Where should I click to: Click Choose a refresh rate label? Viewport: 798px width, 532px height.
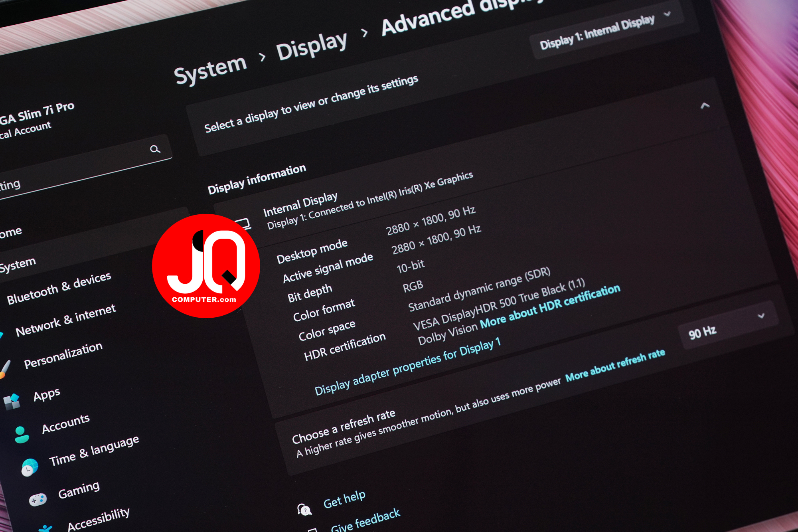coord(344,427)
